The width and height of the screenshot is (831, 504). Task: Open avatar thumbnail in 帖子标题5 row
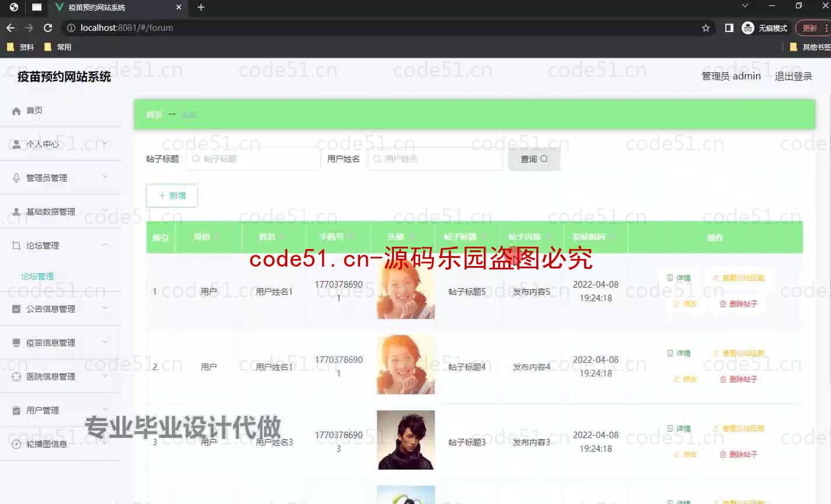click(x=406, y=290)
